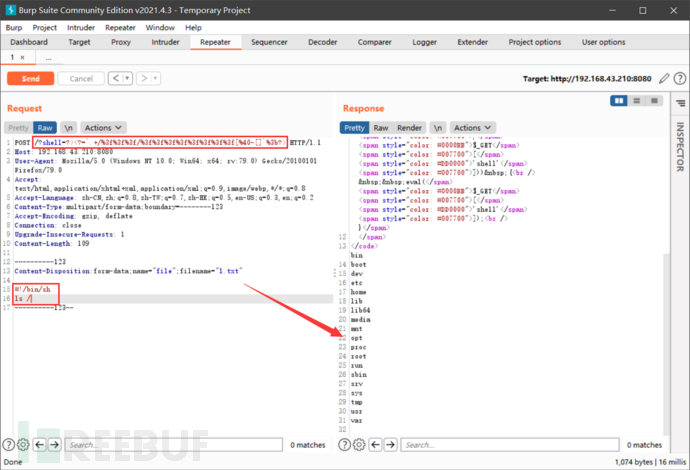Switch to top-bottom stacked layout view

[x=636, y=101]
